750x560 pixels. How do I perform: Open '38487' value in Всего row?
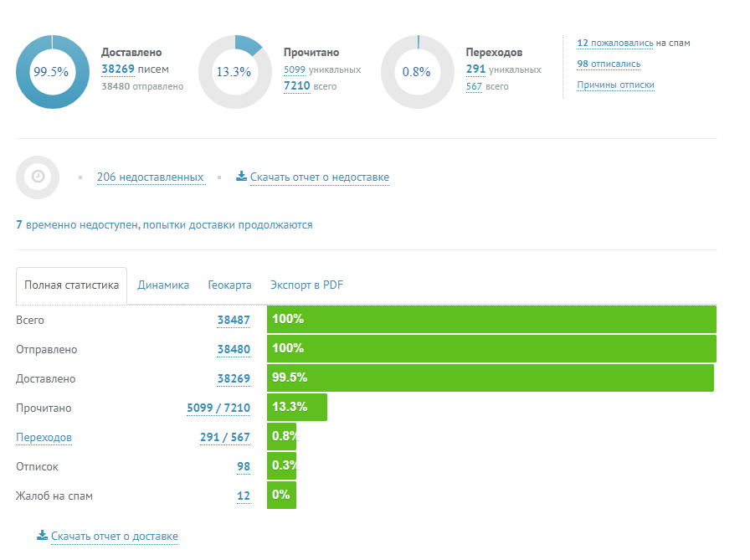[x=234, y=320]
